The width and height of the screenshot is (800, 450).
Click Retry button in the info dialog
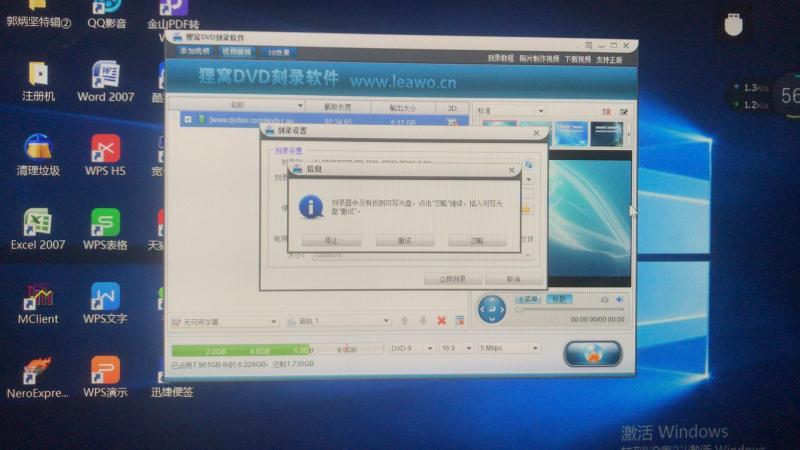(x=404, y=240)
